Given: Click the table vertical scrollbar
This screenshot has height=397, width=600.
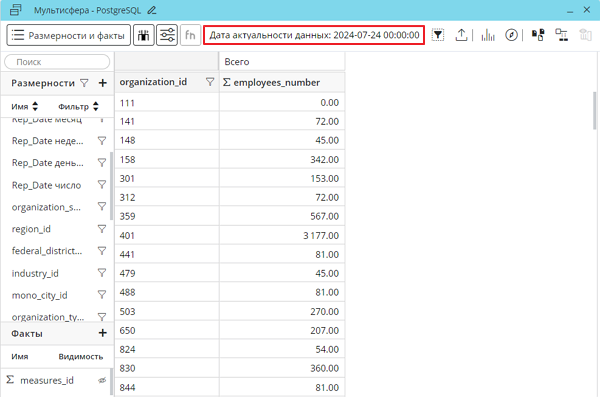Looking at the screenshot, I should pos(594,111).
